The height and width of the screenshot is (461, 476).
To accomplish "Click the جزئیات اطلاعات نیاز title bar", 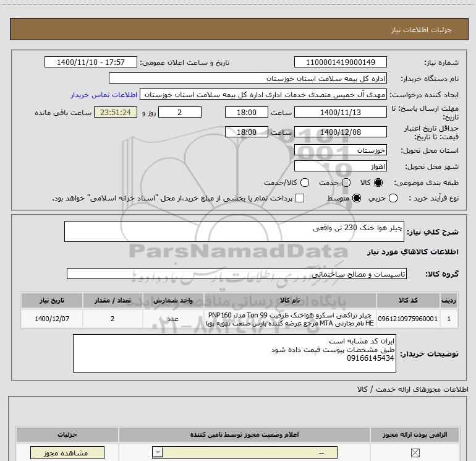I will click(239, 29).
